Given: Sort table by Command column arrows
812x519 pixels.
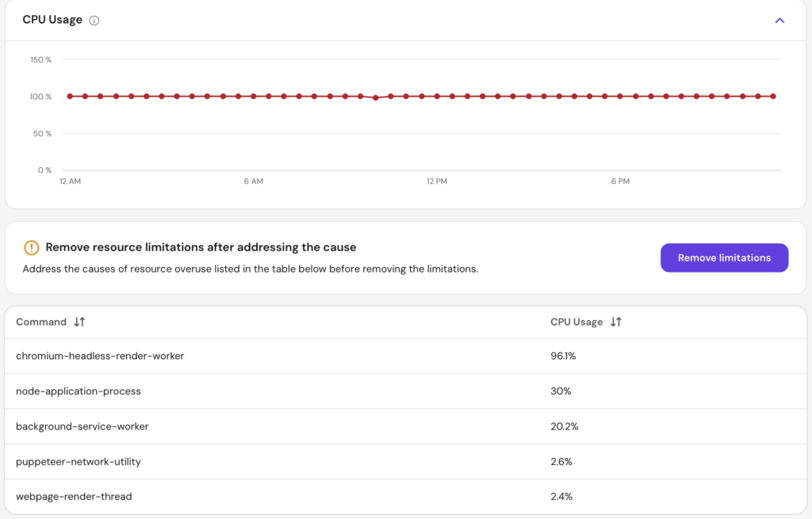Looking at the screenshot, I should (79, 322).
